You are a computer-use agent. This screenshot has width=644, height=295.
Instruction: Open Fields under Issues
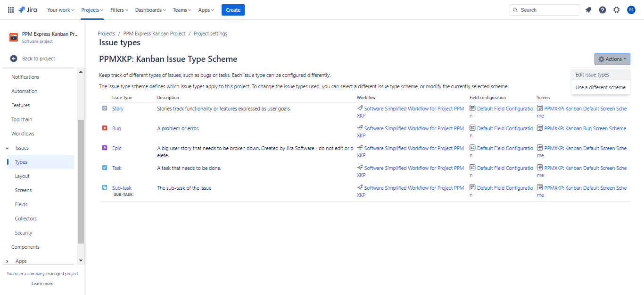(x=21, y=204)
